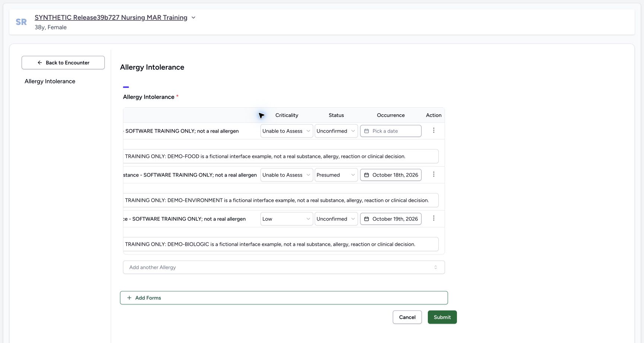This screenshot has height=343, width=644.
Task: Go back to the encounter
Action: tap(63, 63)
